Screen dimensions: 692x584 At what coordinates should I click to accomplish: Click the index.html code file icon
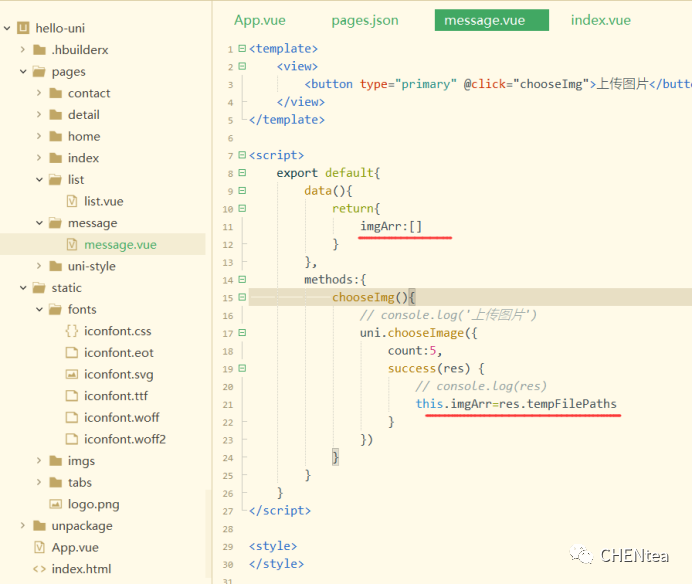point(39,569)
